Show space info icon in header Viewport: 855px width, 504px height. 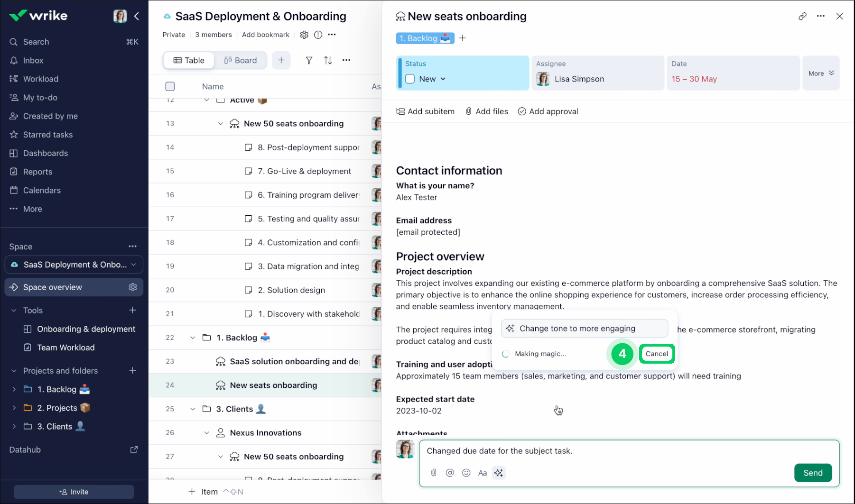click(x=318, y=35)
